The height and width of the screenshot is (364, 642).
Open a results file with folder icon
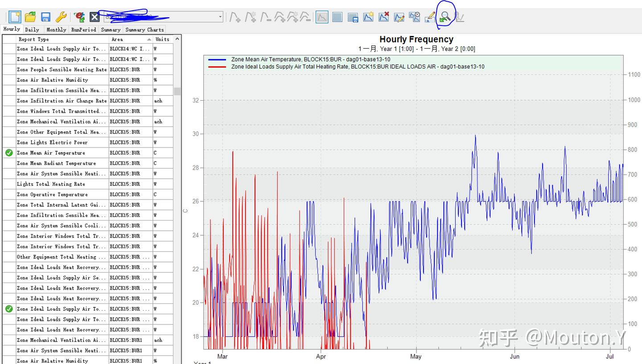coord(30,17)
